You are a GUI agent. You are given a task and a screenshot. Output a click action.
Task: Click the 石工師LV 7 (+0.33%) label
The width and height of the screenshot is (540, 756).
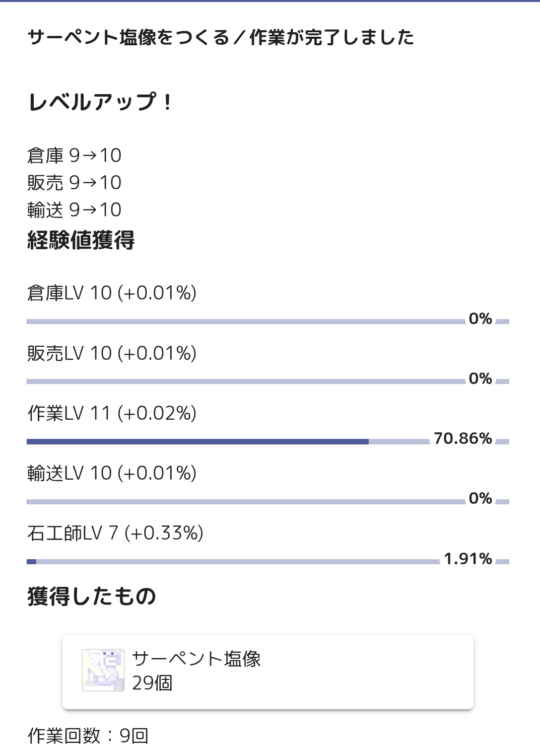(x=115, y=533)
